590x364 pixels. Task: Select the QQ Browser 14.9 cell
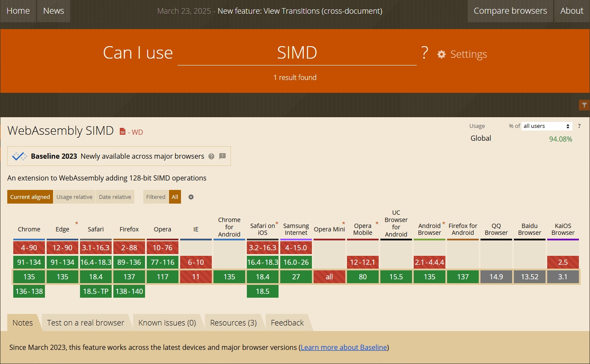pos(496,277)
